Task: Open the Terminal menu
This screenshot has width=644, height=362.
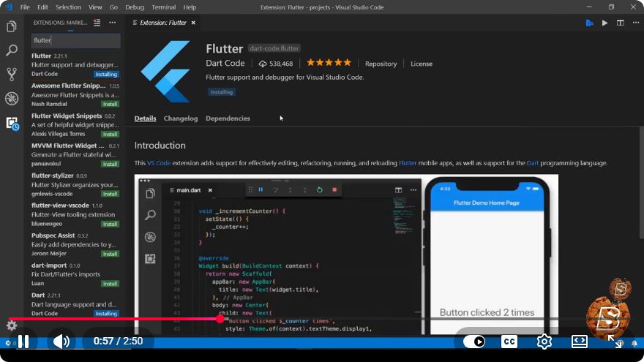Action: (x=163, y=7)
